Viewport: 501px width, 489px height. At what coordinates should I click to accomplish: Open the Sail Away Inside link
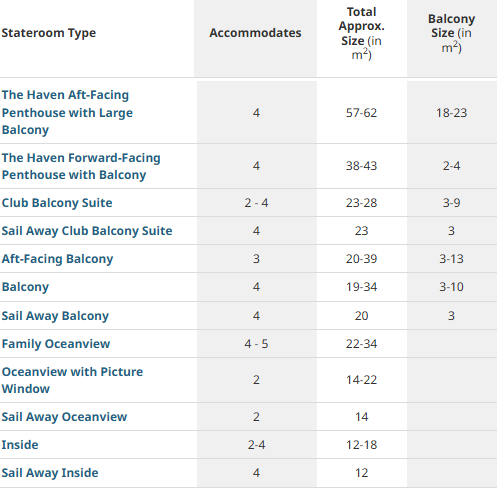50,473
